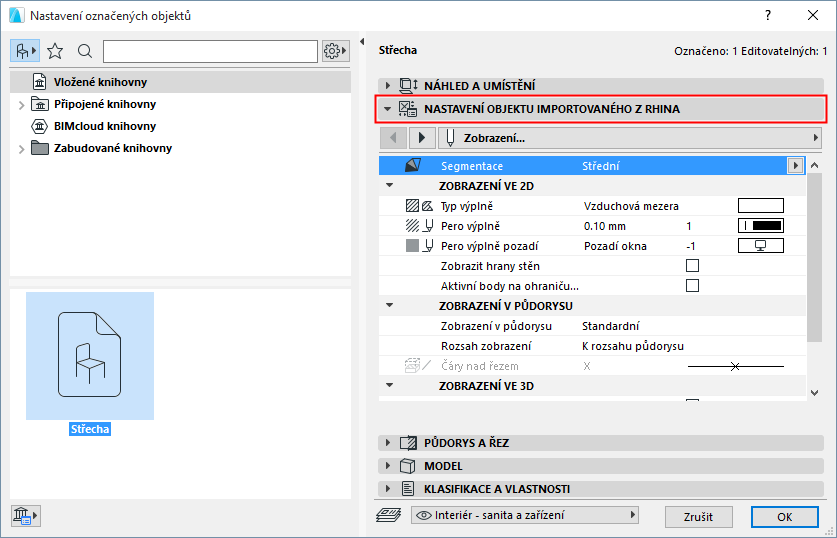Click the search magnifier icon
Viewport: 837px width, 538px height.
point(85,51)
